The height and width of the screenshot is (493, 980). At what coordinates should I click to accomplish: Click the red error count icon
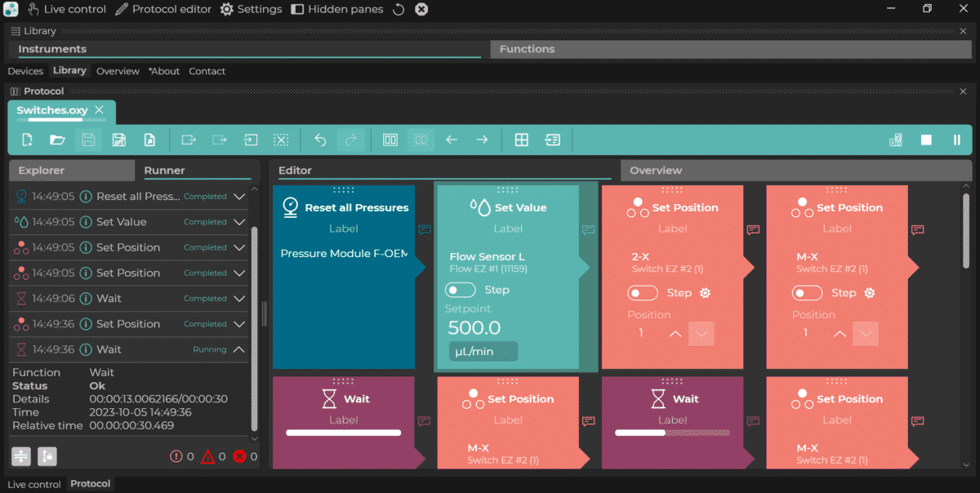tap(239, 456)
